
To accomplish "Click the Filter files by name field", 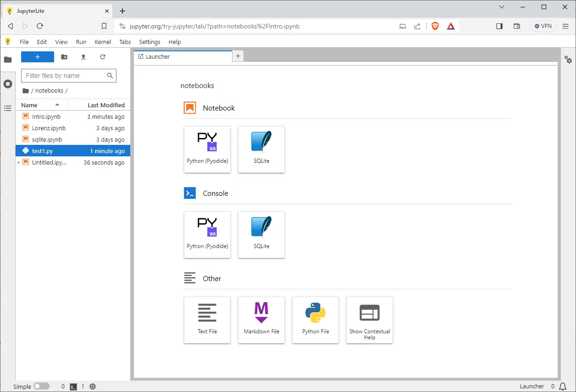I will click(69, 76).
